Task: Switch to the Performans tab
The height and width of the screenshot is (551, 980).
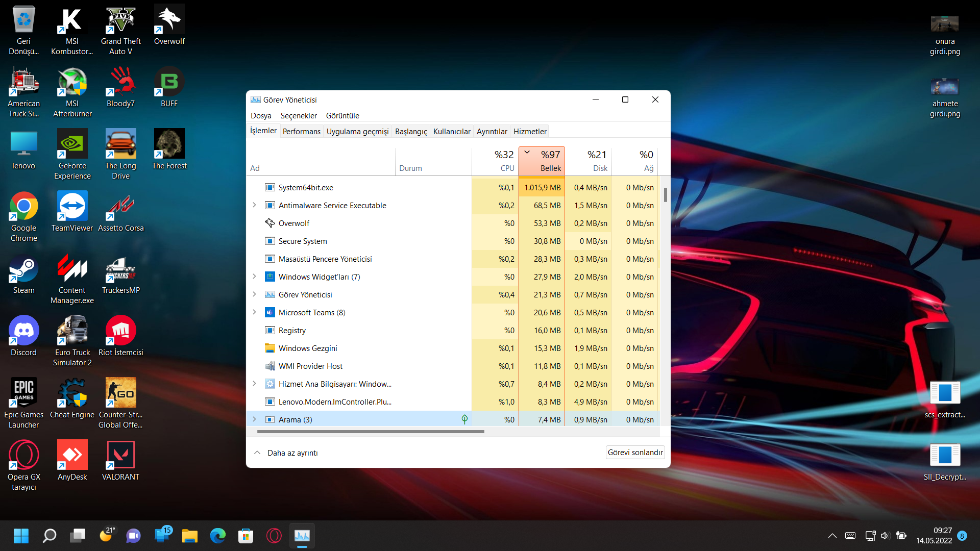Action: [301, 131]
